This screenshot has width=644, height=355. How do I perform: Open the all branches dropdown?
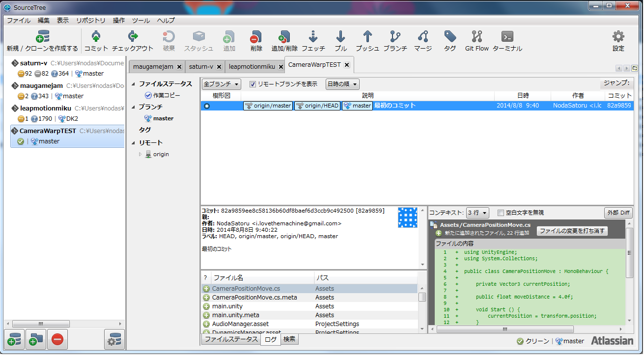(221, 84)
